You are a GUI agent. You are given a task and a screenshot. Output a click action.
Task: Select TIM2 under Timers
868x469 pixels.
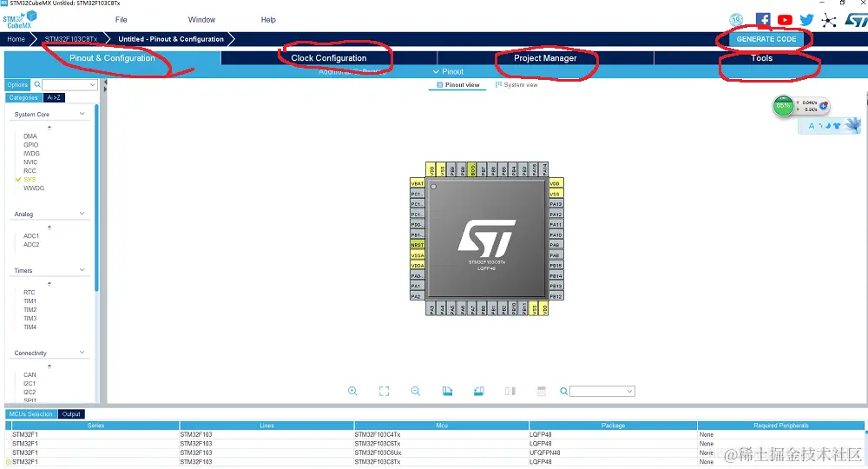pyautogui.click(x=30, y=309)
